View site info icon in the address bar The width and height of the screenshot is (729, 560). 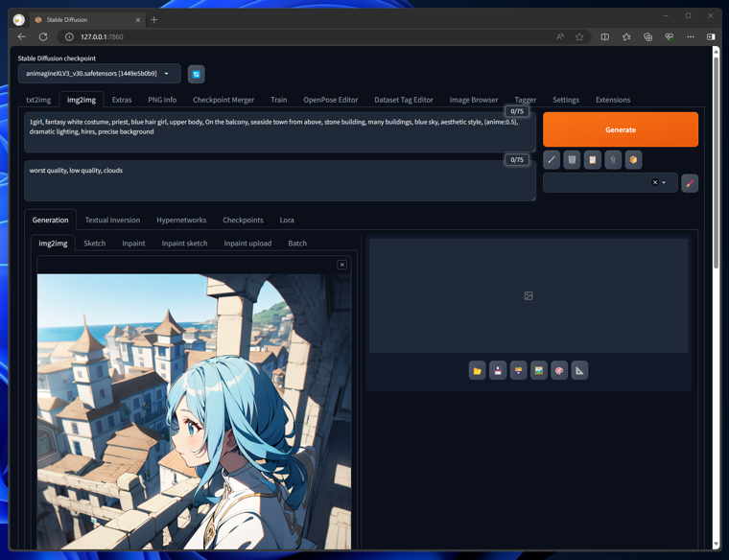(69, 36)
